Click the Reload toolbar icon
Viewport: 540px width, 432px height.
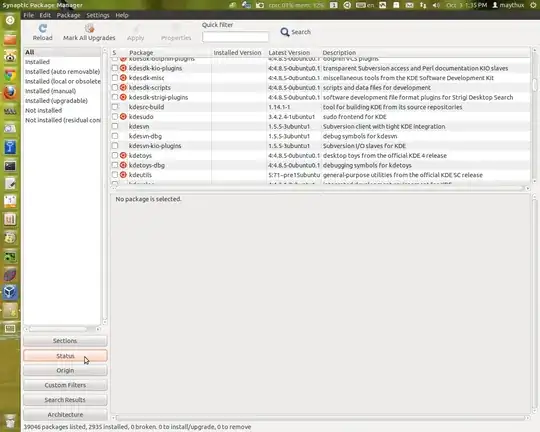point(43,28)
